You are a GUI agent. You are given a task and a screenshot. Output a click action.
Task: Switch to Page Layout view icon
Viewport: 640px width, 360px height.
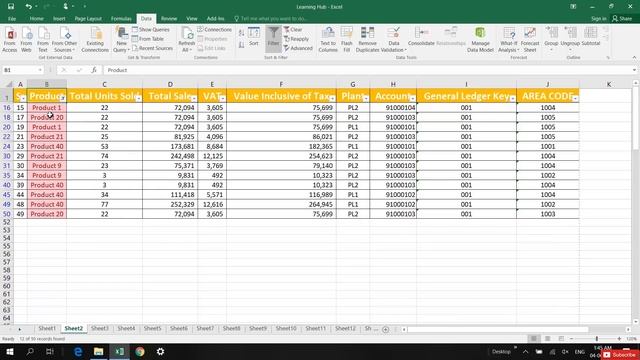[x=547, y=339]
